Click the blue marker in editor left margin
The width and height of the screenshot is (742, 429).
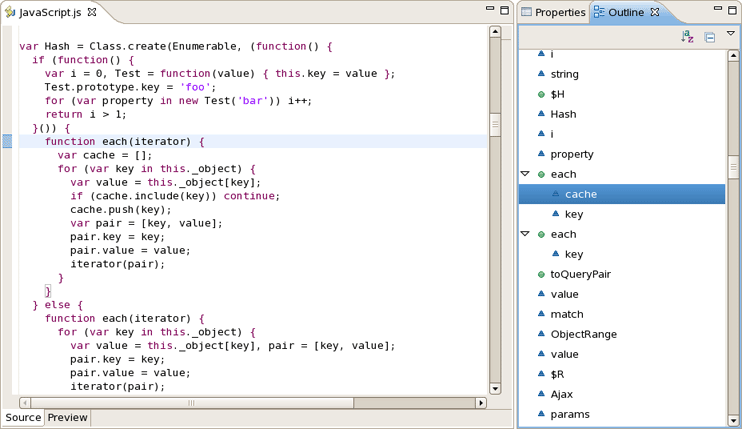pos(7,141)
